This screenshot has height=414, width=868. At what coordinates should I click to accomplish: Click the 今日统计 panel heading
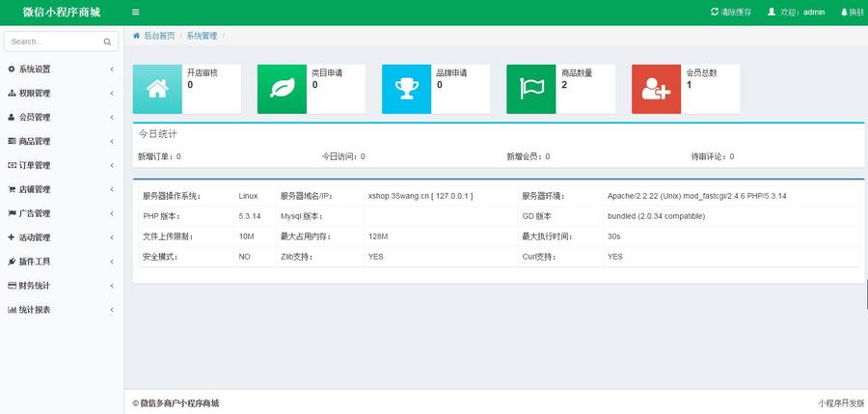pos(158,134)
